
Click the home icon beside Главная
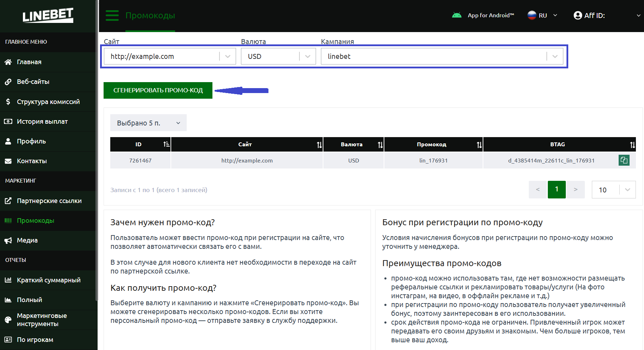coord(8,62)
